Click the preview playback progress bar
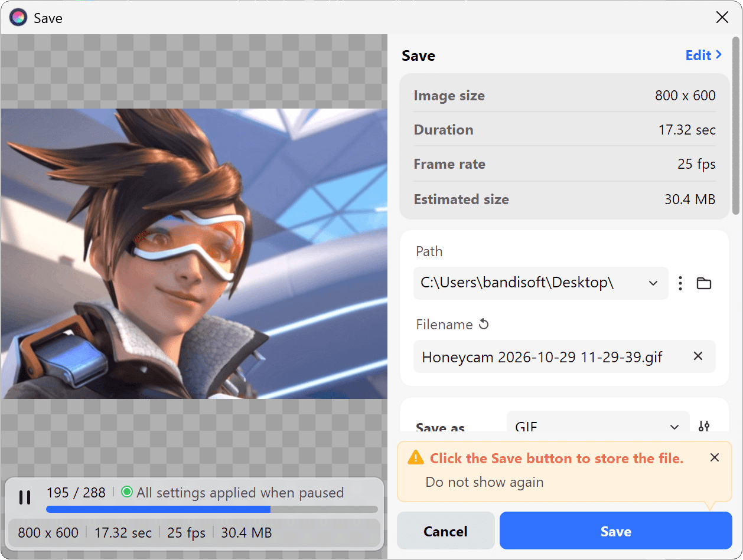The width and height of the screenshot is (743, 560). (x=212, y=509)
